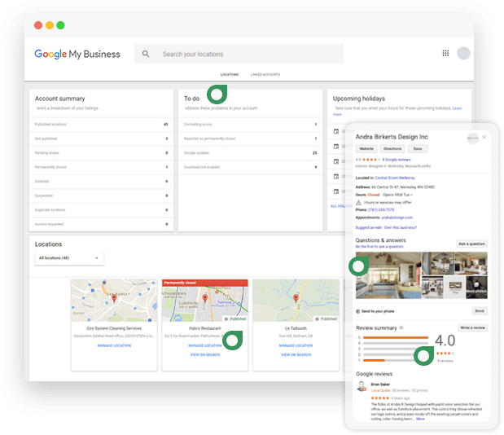Screen dimensions: 504x435
Task: Click the search magnifier icon
Action: 146,55
